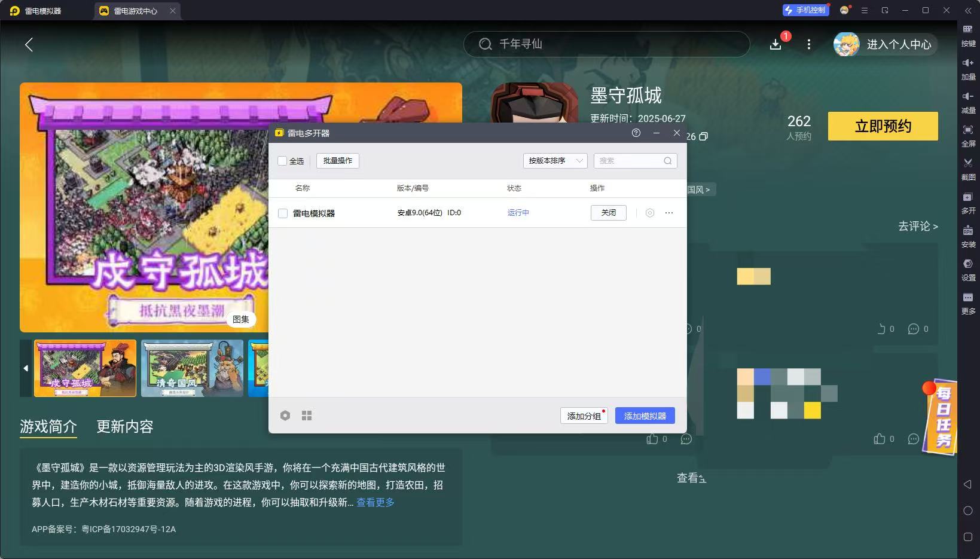Click the yellow 立即预约 button
The height and width of the screenshot is (559, 980).
[883, 126]
